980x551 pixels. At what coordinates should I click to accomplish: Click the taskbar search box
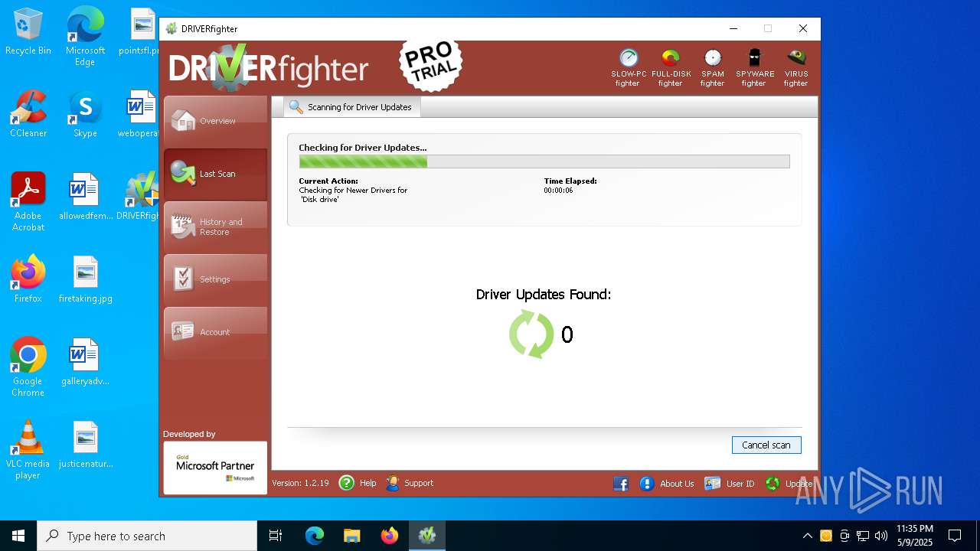147,536
